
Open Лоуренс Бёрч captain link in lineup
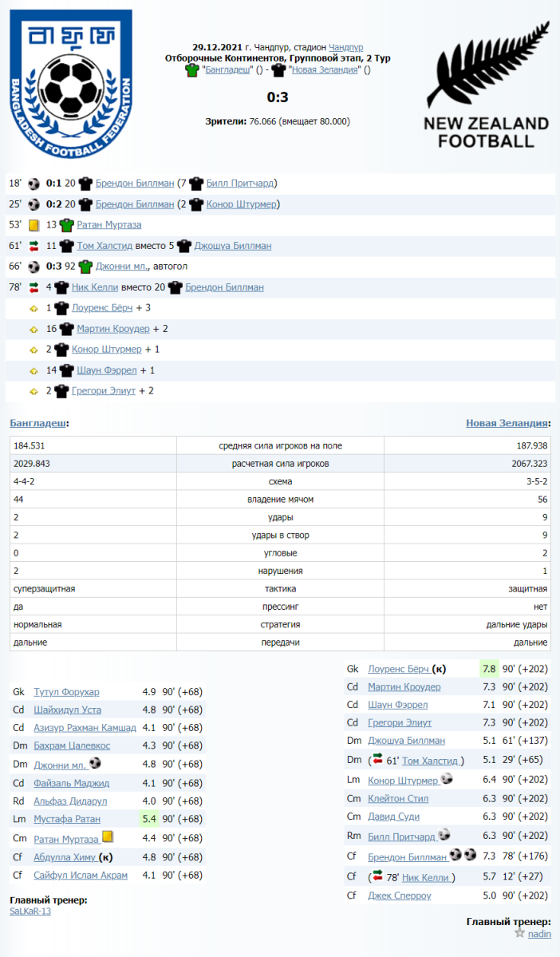click(x=399, y=669)
